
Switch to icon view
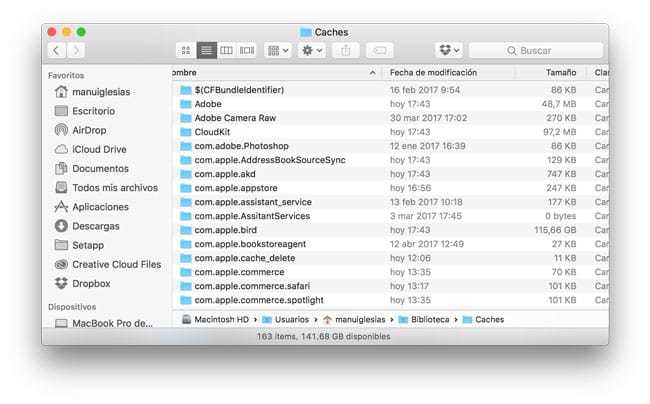tap(186, 51)
